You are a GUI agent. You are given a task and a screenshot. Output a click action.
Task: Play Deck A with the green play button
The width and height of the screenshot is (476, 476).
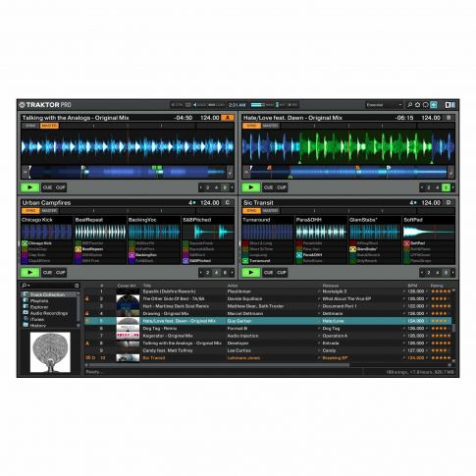pos(29,187)
